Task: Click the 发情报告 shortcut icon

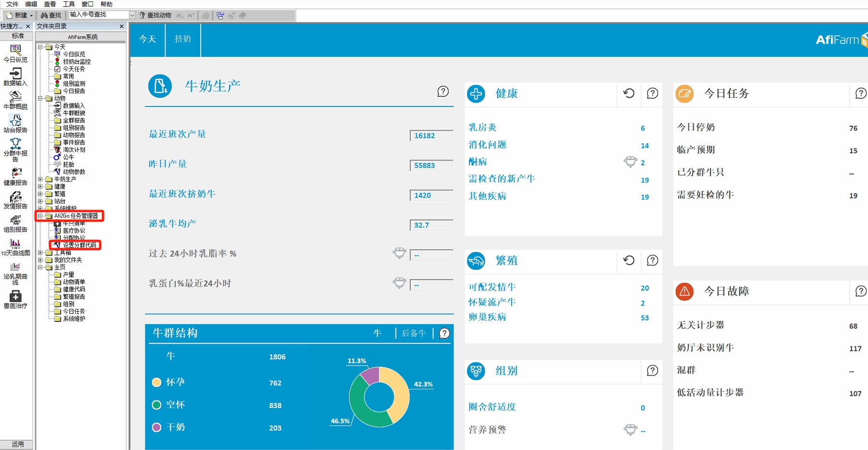Action: tap(15, 197)
